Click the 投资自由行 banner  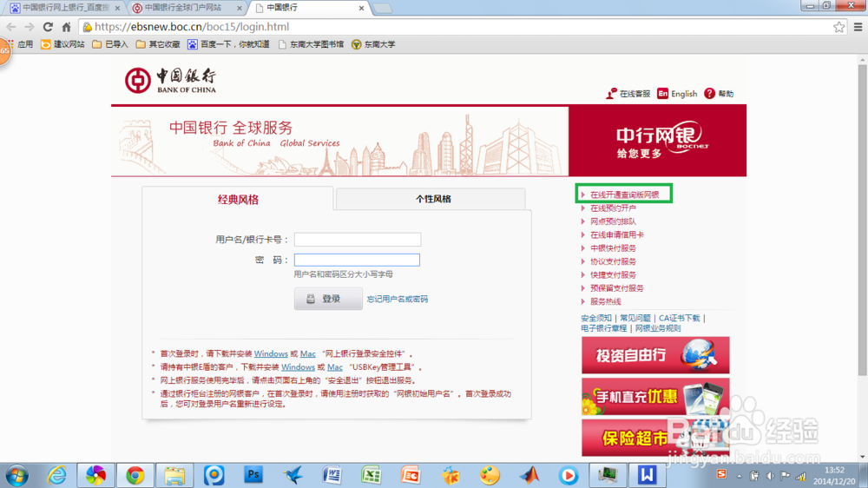coord(655,355)
